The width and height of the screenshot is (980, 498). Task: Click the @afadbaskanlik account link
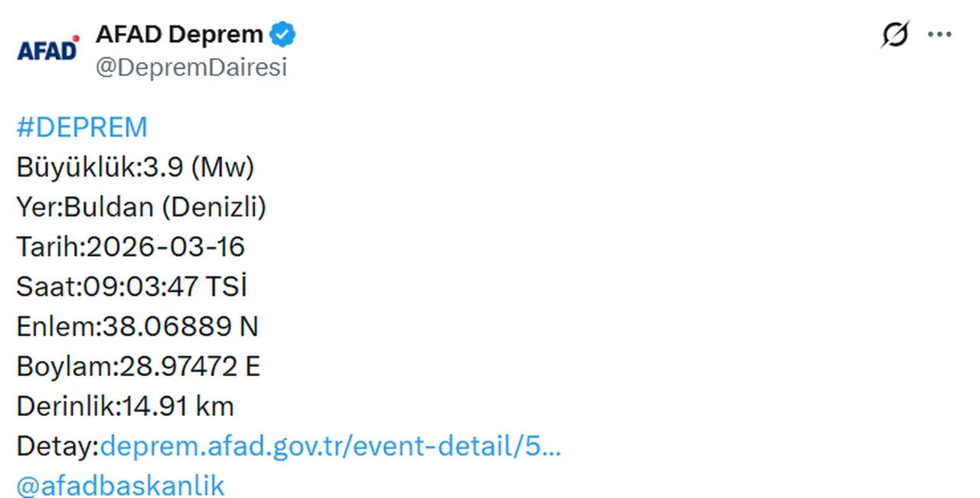pyautogui.click(x=120, y=485)
